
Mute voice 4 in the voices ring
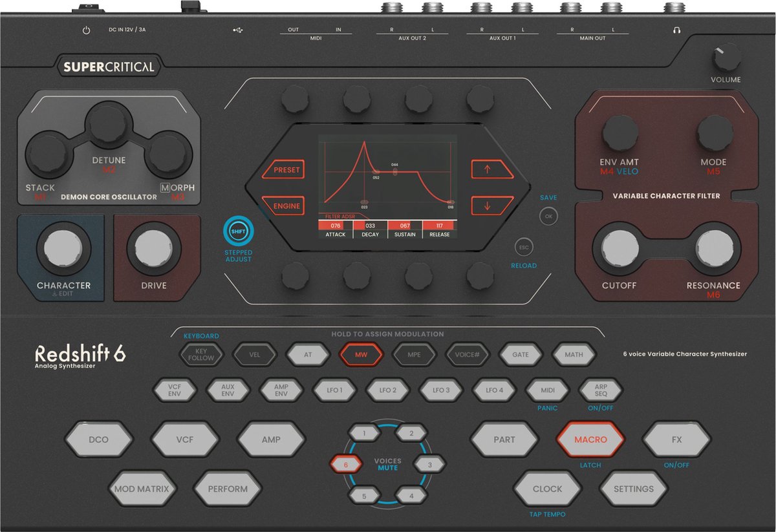(x=411, y=496)
